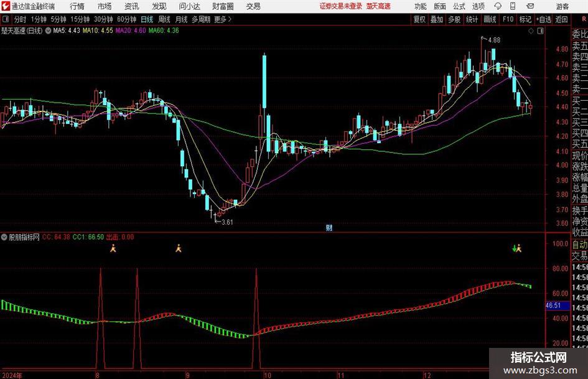Switch to 5分钟 period
The width and height of the screenshot is (588, 379).
pyautogui.click(x=58, y=19)
